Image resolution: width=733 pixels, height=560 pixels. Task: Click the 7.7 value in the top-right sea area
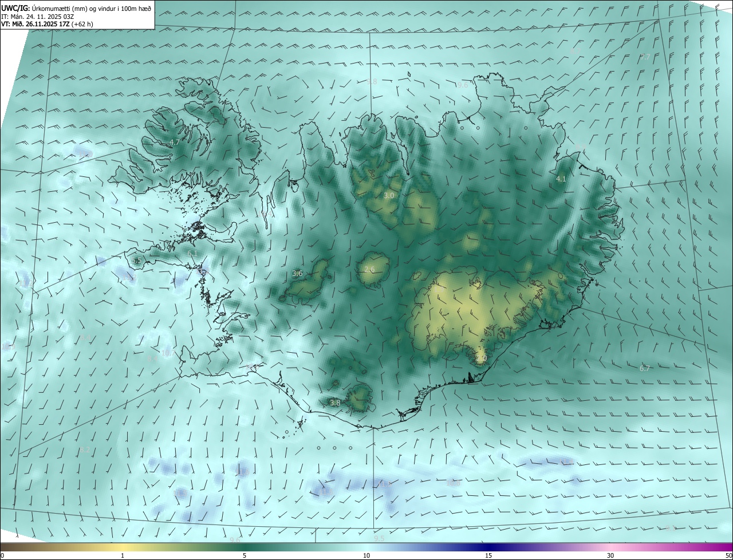tap(645, 57)
